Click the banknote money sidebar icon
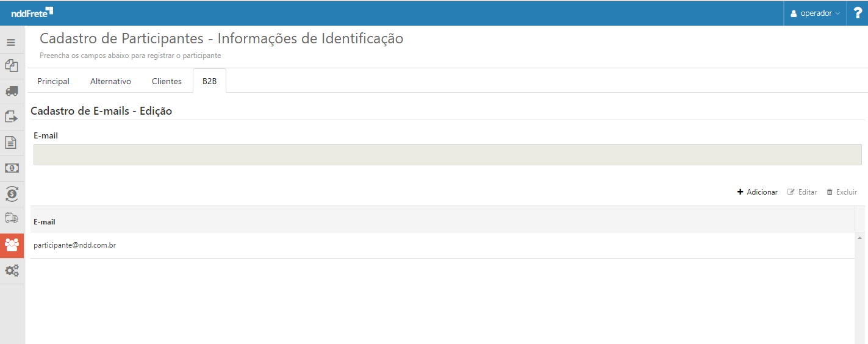Image resolution: width=868 pixels, height=344 pixels. click(x=11, y=168)
